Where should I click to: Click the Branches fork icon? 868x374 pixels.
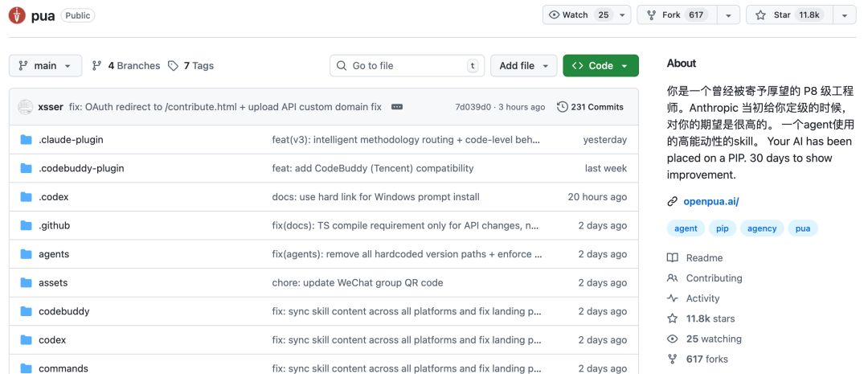[97, 66]
